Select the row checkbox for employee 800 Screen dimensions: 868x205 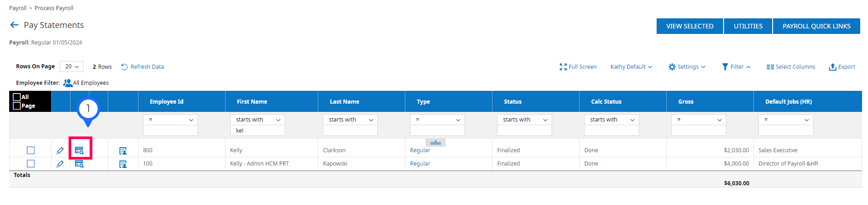click(x=31, y=150)
